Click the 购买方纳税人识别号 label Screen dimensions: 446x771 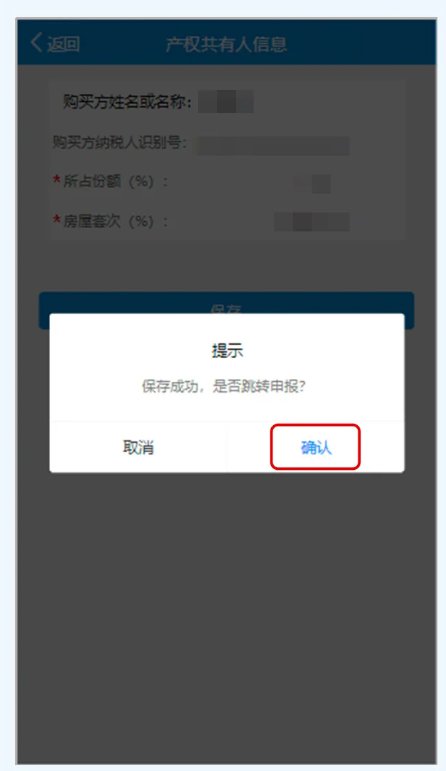120,143
